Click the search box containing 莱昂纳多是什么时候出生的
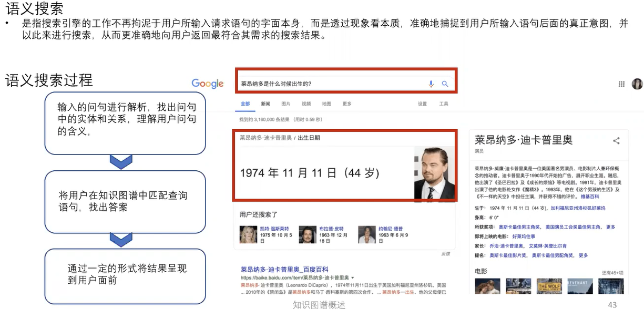This screenshot has width=644, height=309. click(345, 84)
